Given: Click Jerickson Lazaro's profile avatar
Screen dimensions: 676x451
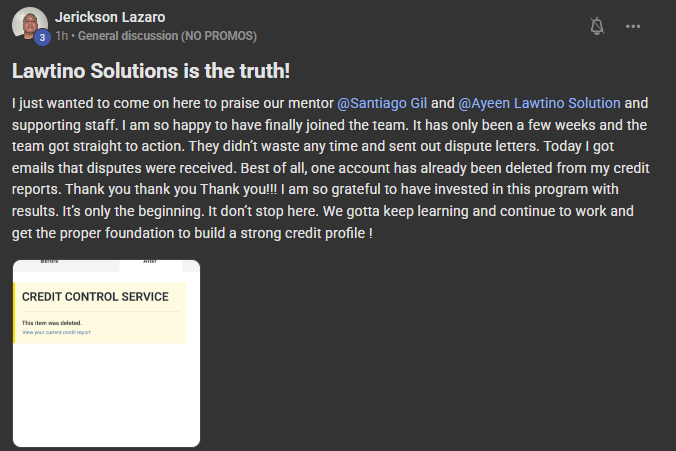Looking at the screenshot, I should click(x=29, y=25).
